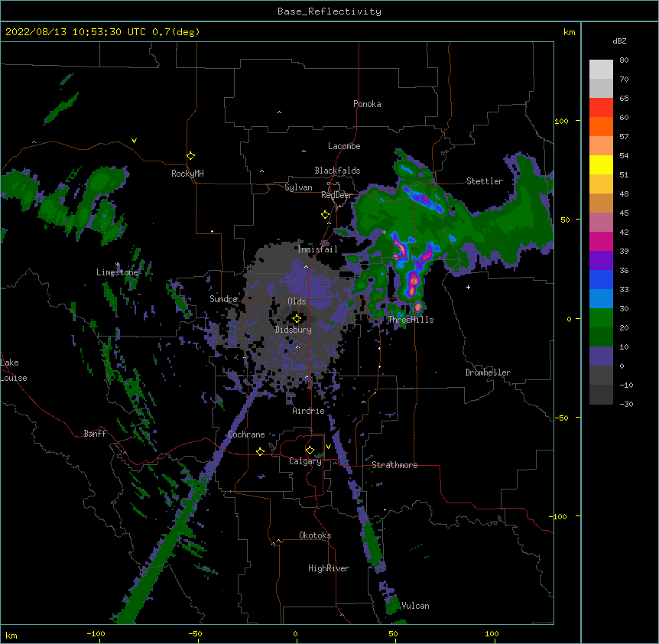Viewport: 659px width, 644px height.
Task: Pick the bright yellow swatch in the dBZ scale
Action: tap(601, 164)
